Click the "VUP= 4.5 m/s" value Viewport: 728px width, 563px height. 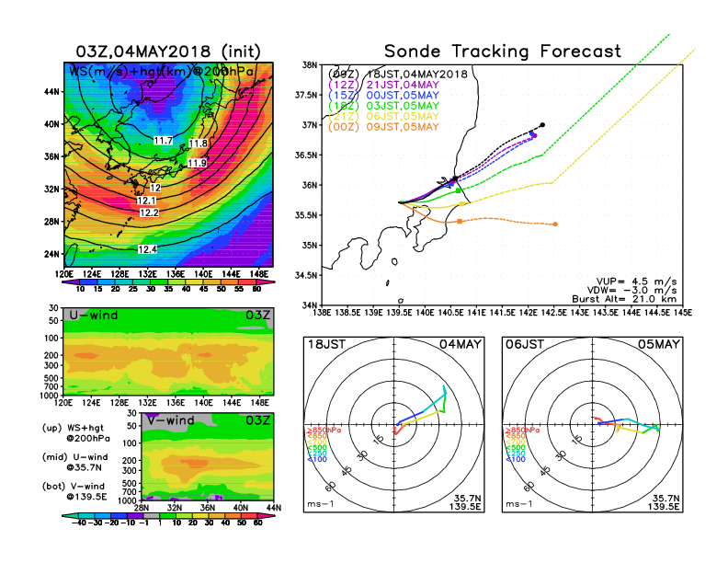tap(636, 281)
